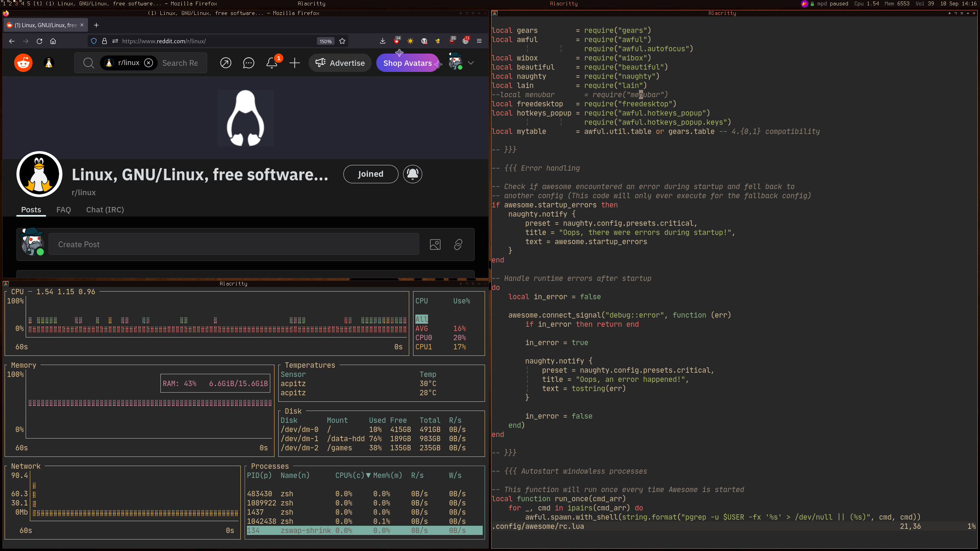Add image using picture icon in Create Post
Viewport: 980px width, 551px height.
pyautogui.click(x=435, y=245)
